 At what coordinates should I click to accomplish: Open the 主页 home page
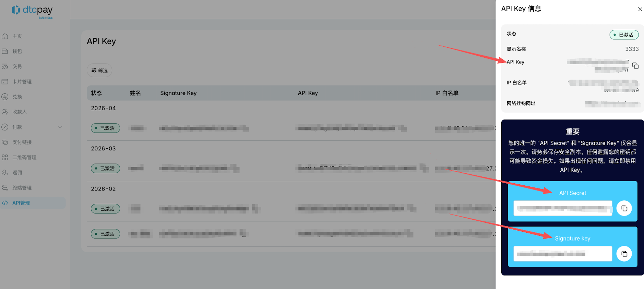17,36
